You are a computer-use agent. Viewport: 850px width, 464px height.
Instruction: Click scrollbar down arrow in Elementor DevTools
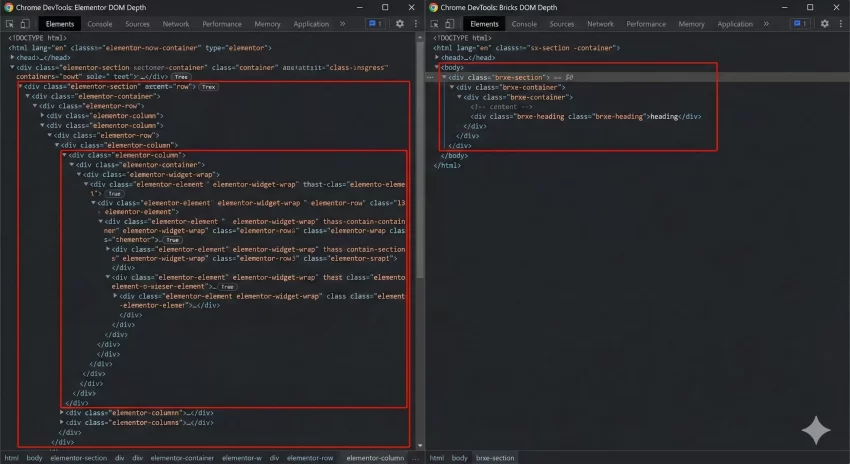[x=420, y=445]
